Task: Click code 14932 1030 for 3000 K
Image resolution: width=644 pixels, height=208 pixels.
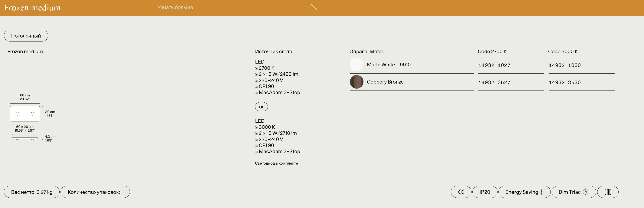Action: point(564,65)
